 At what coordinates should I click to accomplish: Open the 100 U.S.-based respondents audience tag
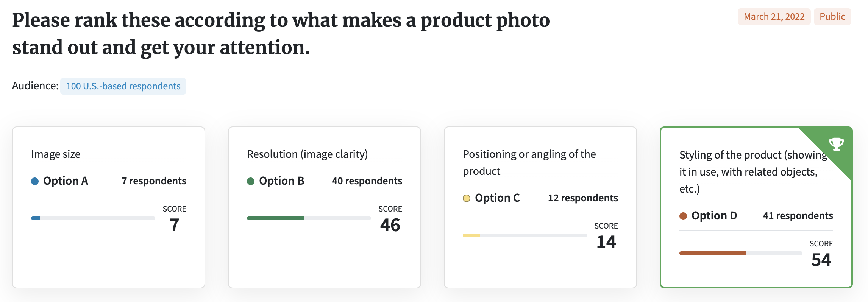point(123,86)
